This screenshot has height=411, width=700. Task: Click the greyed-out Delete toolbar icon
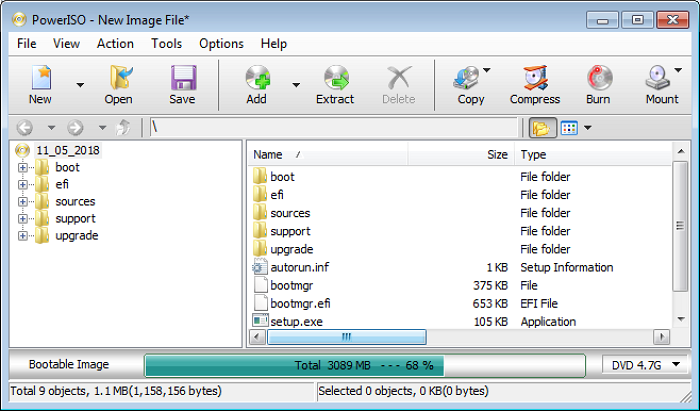[x=399, y=78]
